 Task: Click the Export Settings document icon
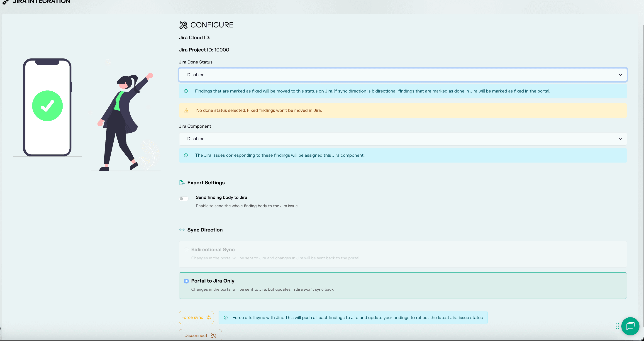point(182,183)
